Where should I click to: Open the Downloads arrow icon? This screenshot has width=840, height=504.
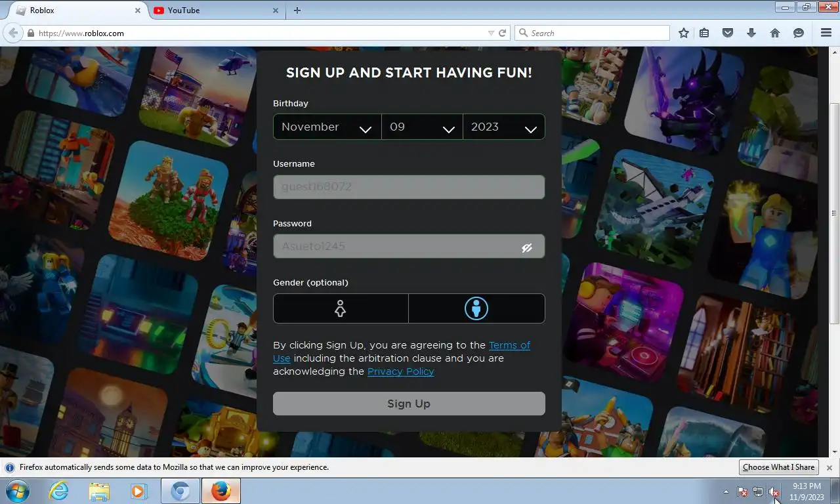751,33
